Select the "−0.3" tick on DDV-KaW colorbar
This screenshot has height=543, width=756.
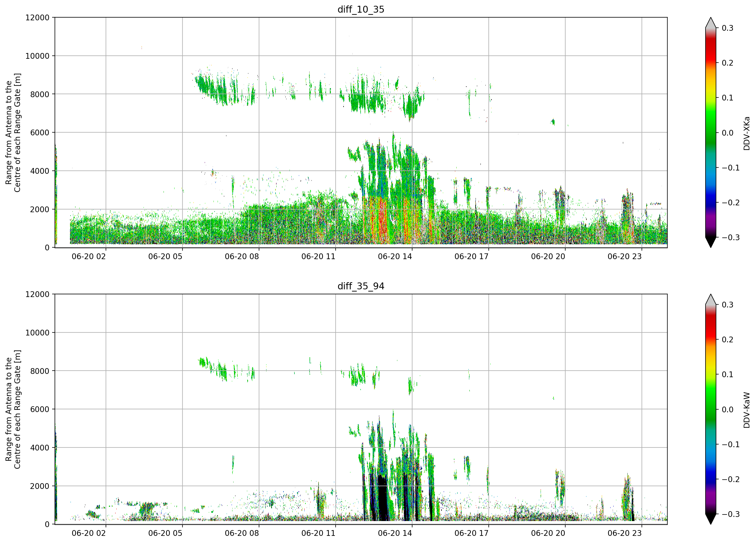pyautogui.click(x=731, y=514)
